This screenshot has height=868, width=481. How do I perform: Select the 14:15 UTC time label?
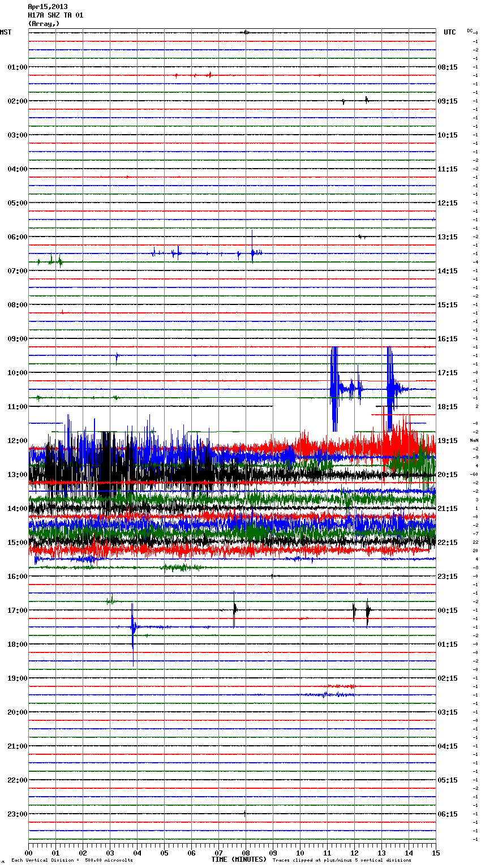click(x=448, y=271)
